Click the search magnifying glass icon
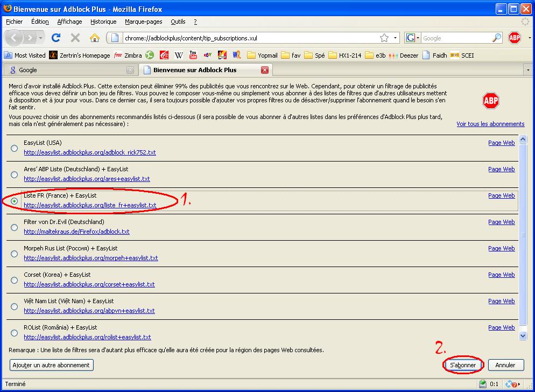This screenshot has height=392, width=535. 497,38
